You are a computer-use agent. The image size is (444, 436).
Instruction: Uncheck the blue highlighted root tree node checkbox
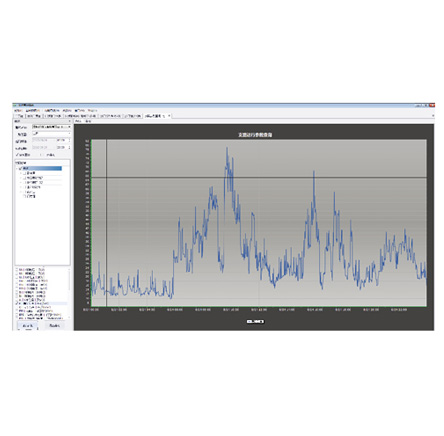coord(21,168)
